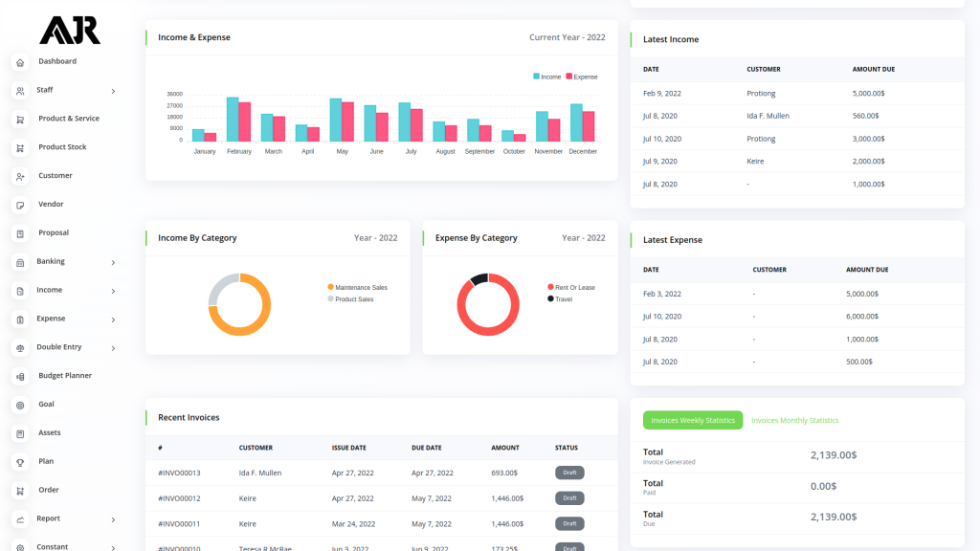Toggle Income series in bar chart legend

click(546, 77)
